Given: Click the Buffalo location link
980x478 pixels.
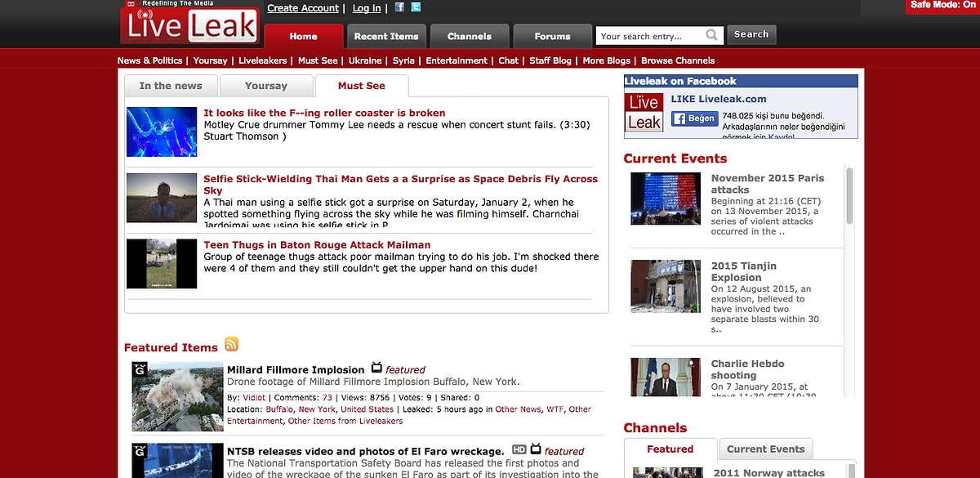Looking at the screenshot, I should point(279,409).
